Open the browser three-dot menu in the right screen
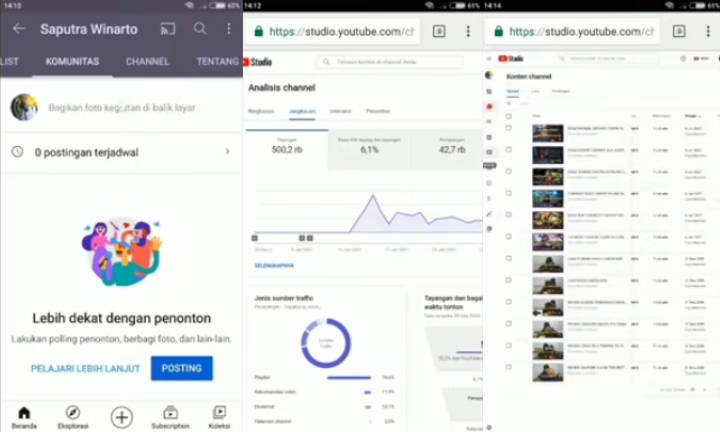 pyautogui.click(x=708, y=31)
